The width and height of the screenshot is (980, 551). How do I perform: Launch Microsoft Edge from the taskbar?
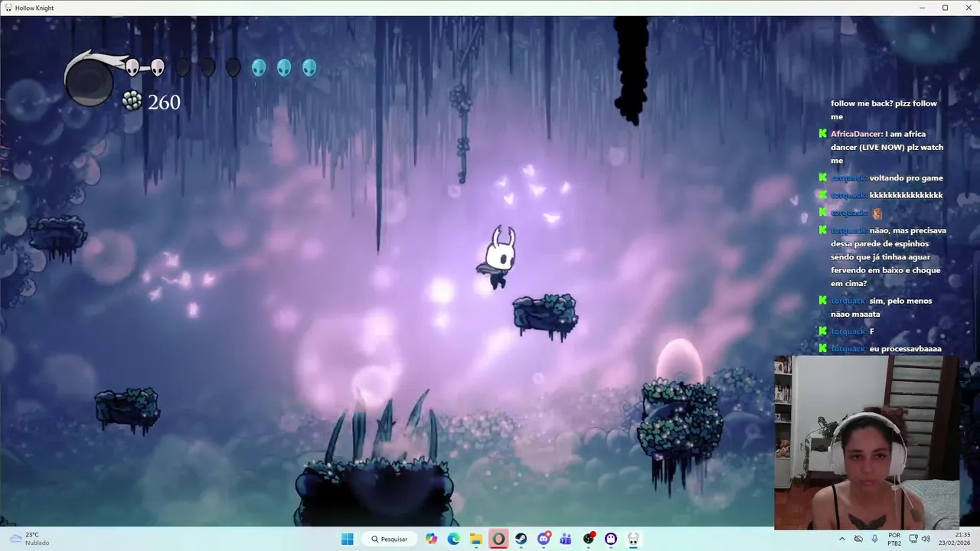[454, 539]
